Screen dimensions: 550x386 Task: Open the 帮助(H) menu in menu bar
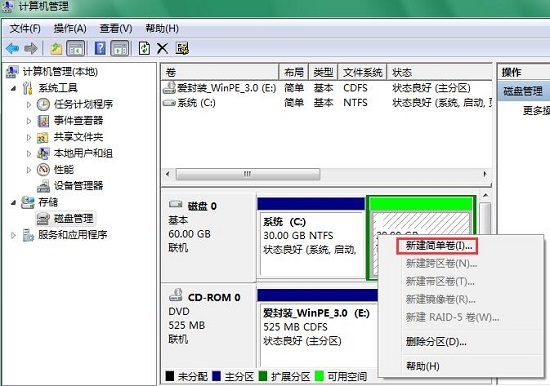(162, 28)
